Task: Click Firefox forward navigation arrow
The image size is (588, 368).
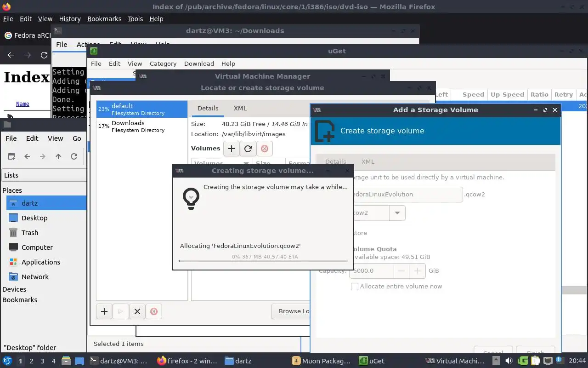Action: [28, 55]
